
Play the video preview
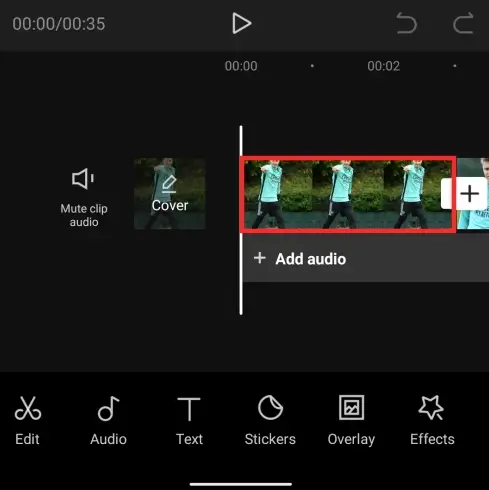[241, 23]
